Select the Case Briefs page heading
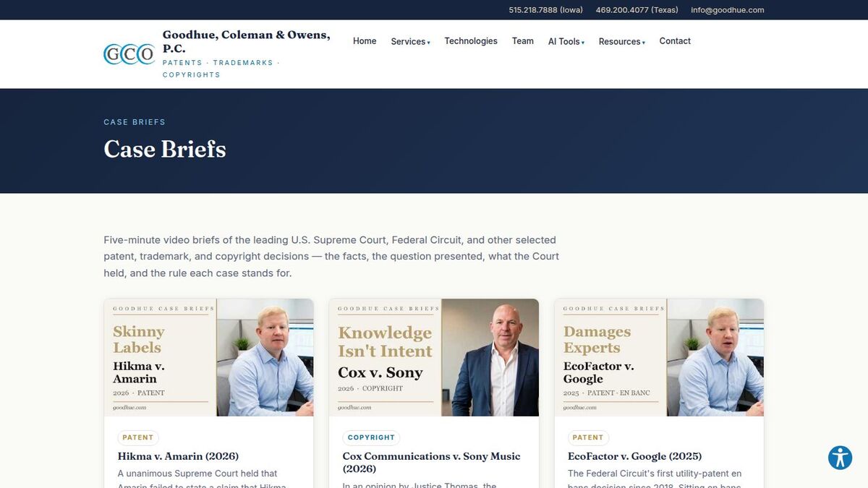 (165, 149)
